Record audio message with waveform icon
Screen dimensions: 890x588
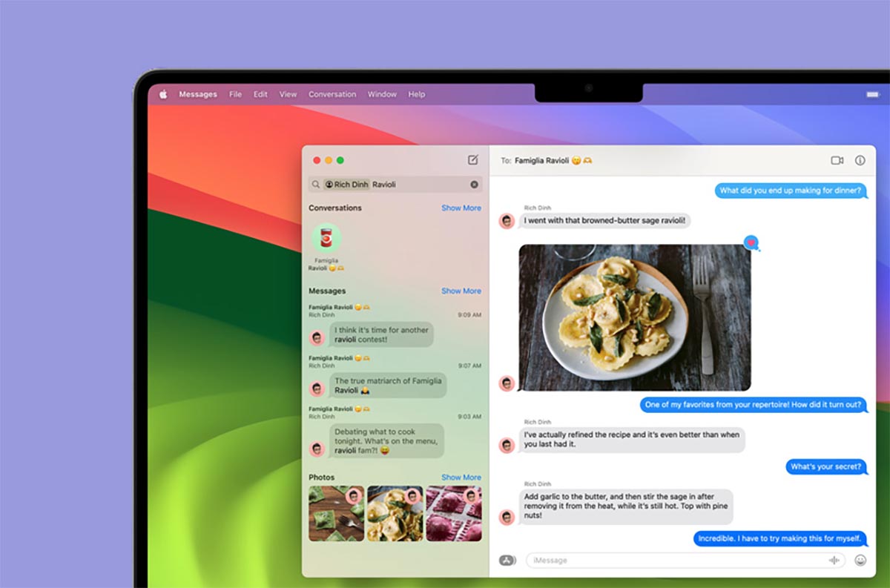(x=834, y=561)
